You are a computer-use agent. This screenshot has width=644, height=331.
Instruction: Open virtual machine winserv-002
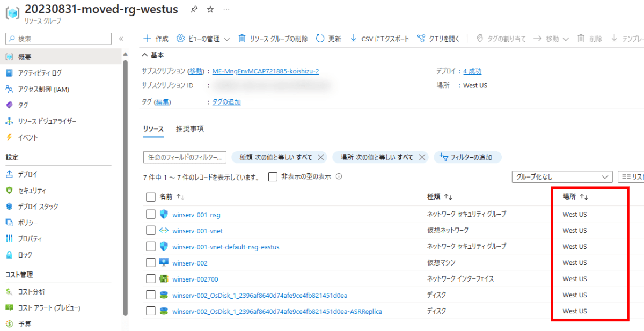(190, 263)
